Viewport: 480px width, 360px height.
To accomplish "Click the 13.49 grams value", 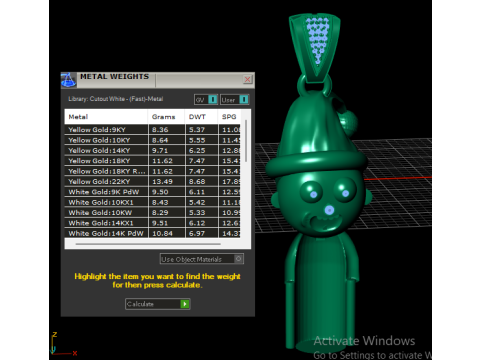I will click(162, 181).
